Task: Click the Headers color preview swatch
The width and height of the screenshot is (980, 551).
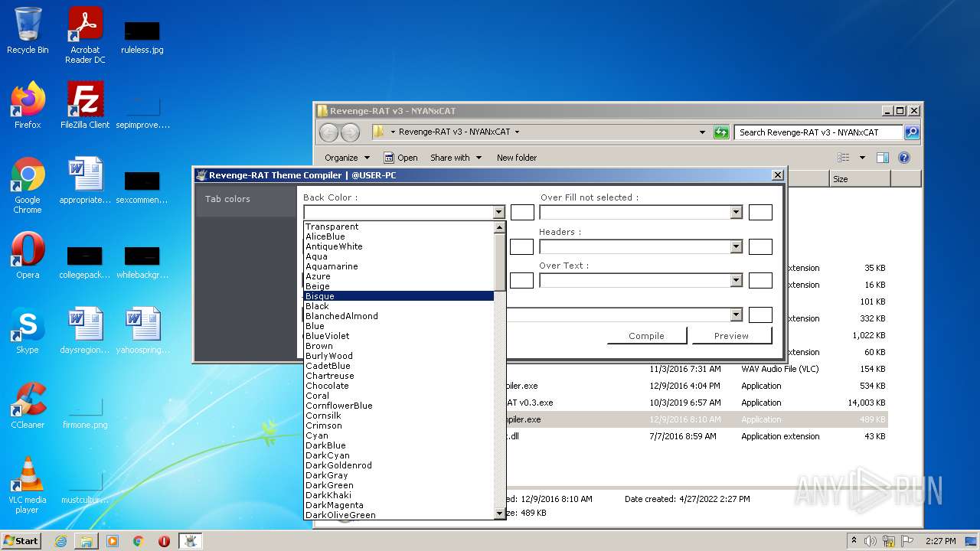Action: (759, 247)
